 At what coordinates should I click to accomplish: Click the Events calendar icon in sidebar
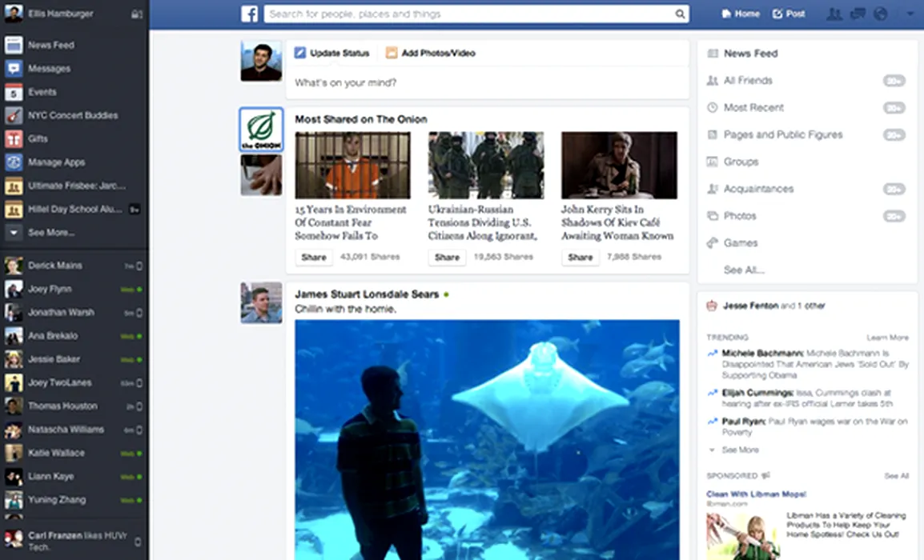[13, 92]
